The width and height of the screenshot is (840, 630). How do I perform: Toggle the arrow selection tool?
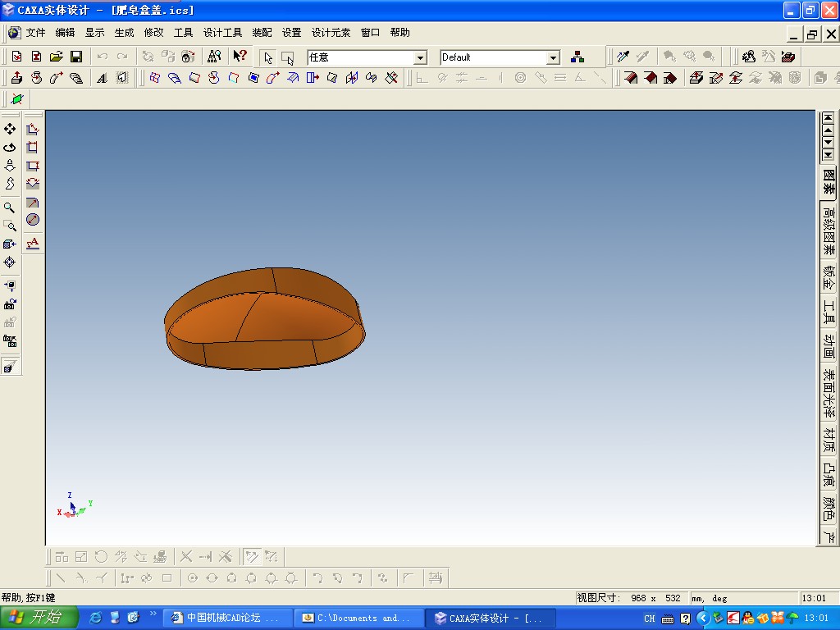pyautogui.click(x=268, y=57)
